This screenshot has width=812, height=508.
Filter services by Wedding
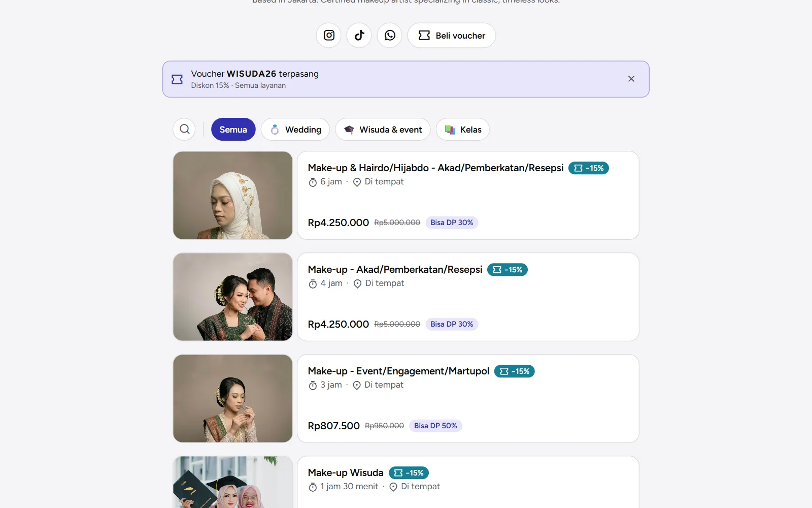[295, 130]
